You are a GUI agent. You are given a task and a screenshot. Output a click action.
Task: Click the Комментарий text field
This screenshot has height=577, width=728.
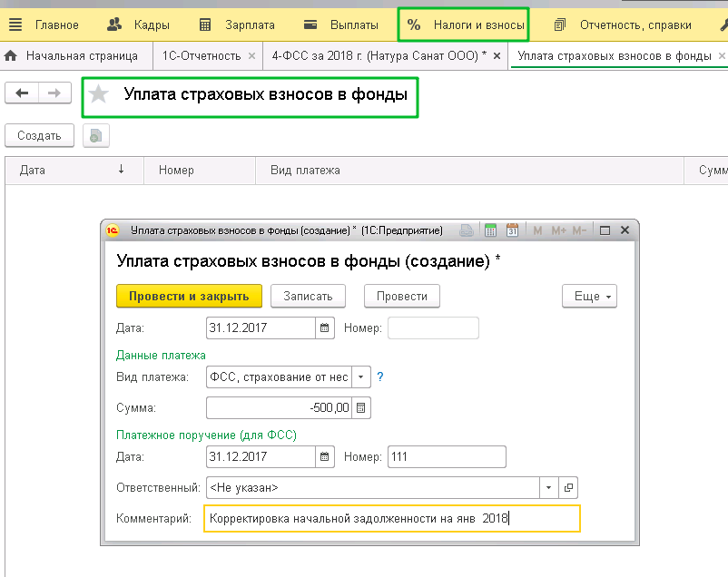tap(392, 519)
